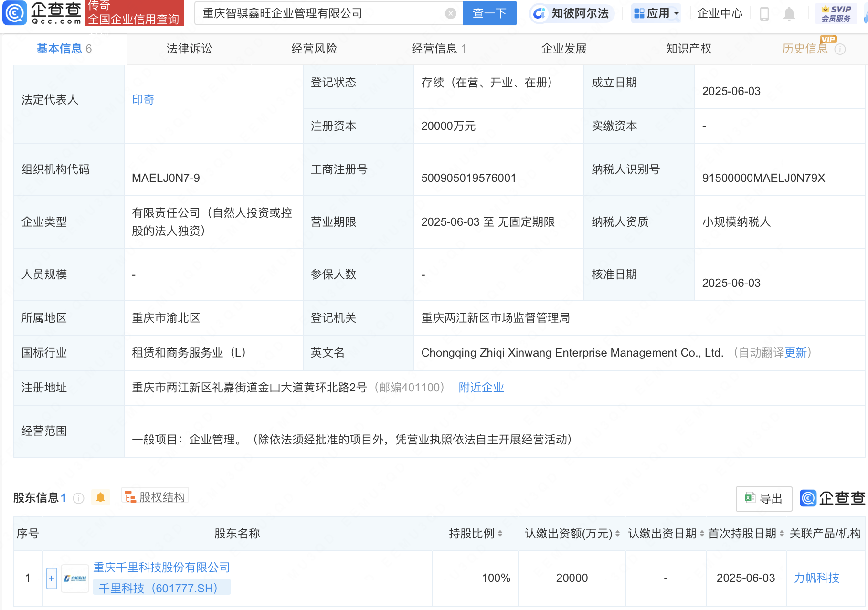Viewport: 868px width, 610px height.
Task: Click 导出 export button
Action: tap(764, 499)
